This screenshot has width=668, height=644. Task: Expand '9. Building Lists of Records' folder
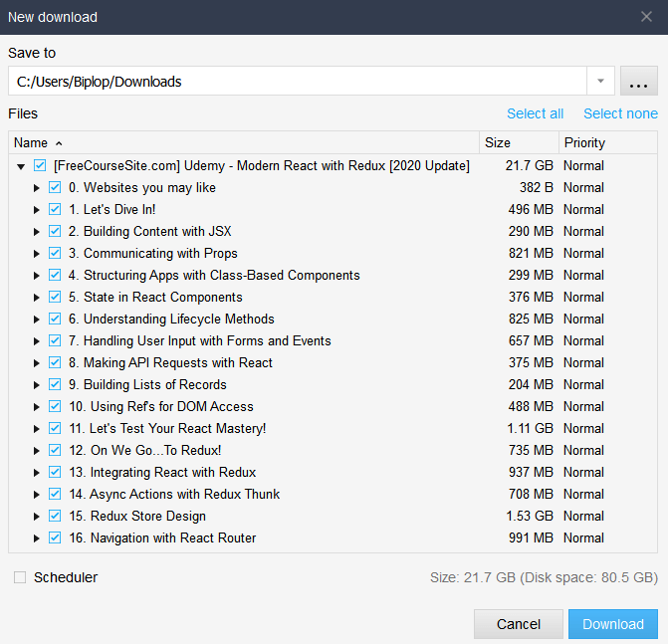tap(37, 385)
